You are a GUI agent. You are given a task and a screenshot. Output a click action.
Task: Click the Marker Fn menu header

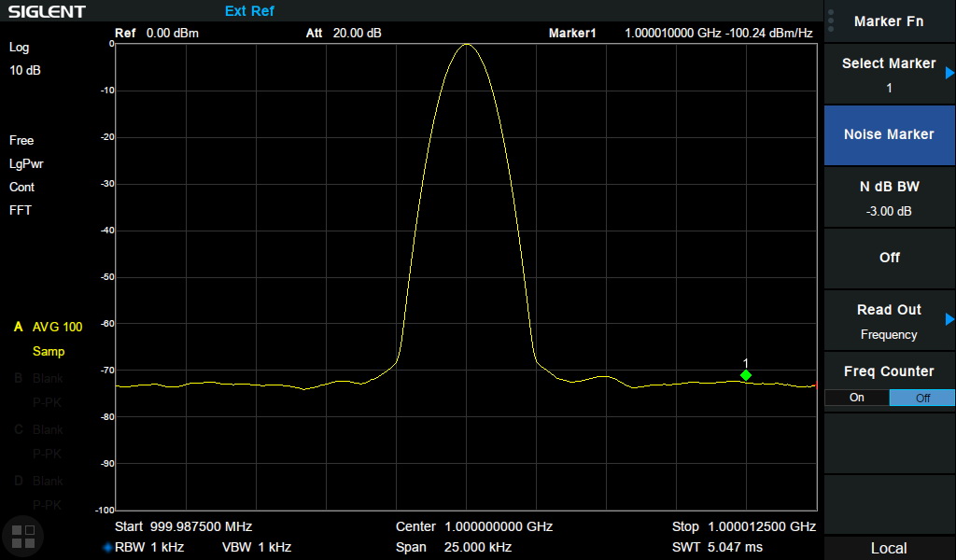coord(889,21)
